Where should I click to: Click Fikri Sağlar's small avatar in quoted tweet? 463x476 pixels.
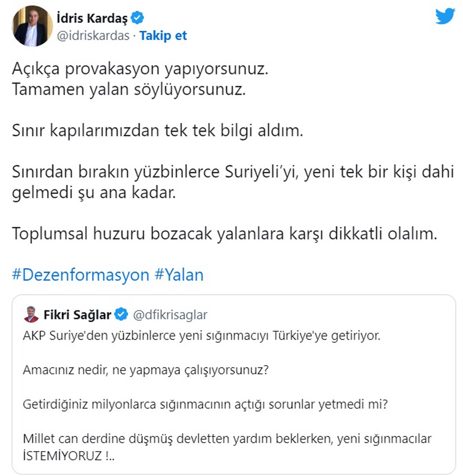coord(30,313)
